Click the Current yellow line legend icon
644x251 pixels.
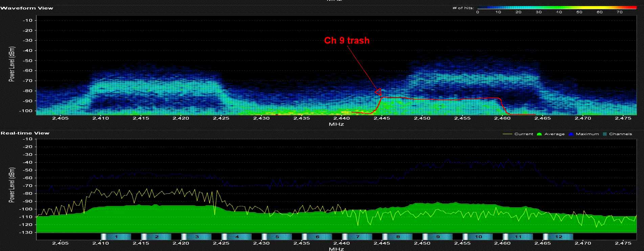point(507,134)
